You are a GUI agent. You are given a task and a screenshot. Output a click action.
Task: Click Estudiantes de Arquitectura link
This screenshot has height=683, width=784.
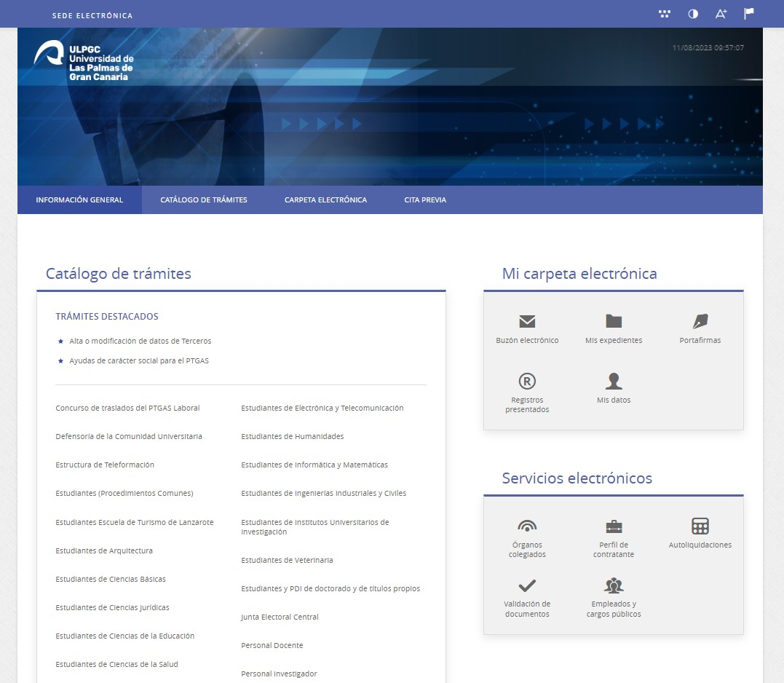click(x=104, y=550)
